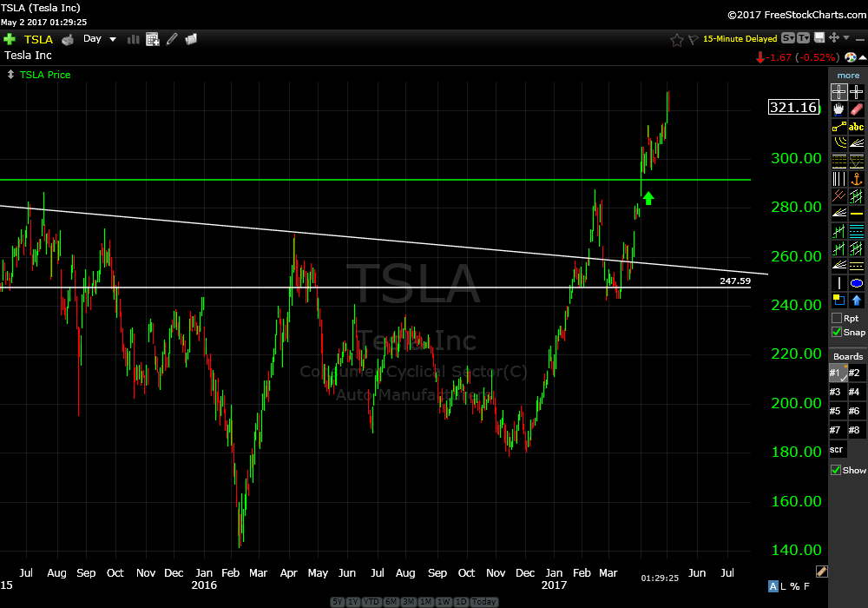868x608 pixels.
Task: Pick the anchor drawing tool
Action: pos(857,179)
